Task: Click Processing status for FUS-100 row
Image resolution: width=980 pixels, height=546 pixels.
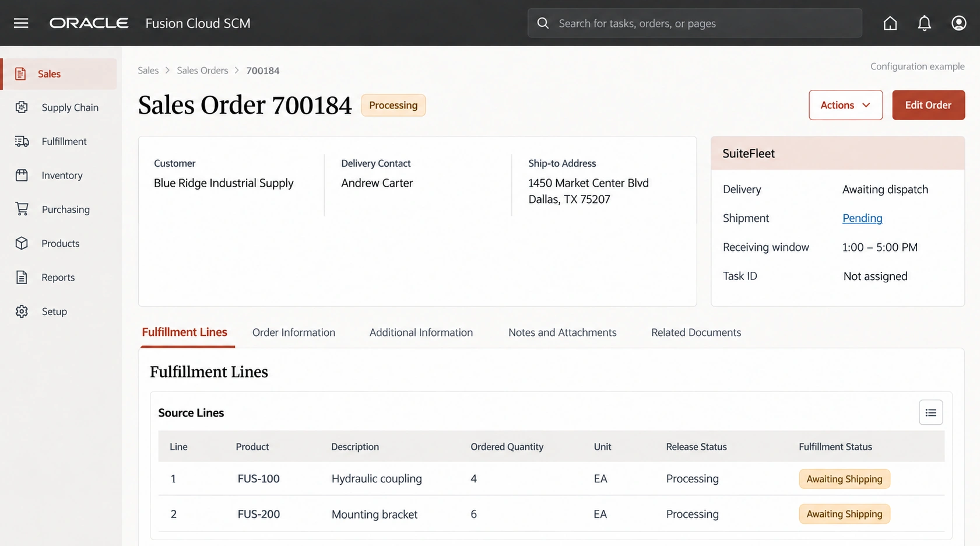Action: coord(692,479)
